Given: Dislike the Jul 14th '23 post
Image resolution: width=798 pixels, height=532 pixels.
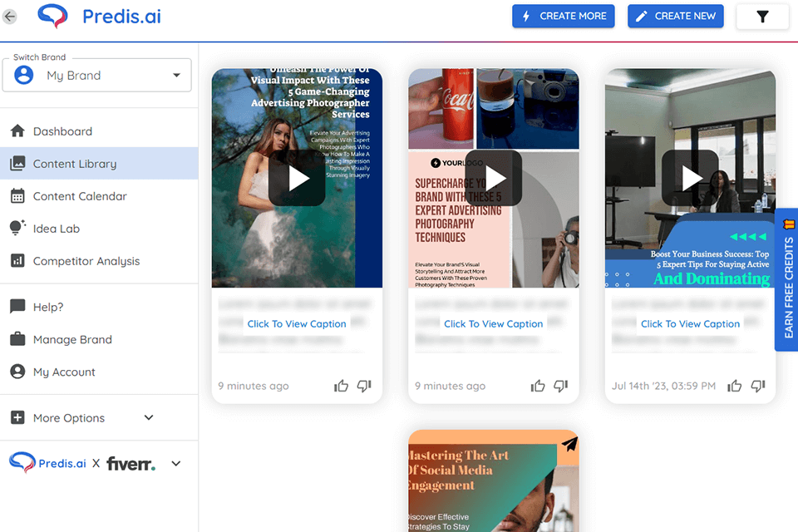Looking at the screenshot, I should pyautogui.click(x=757, y=386).
